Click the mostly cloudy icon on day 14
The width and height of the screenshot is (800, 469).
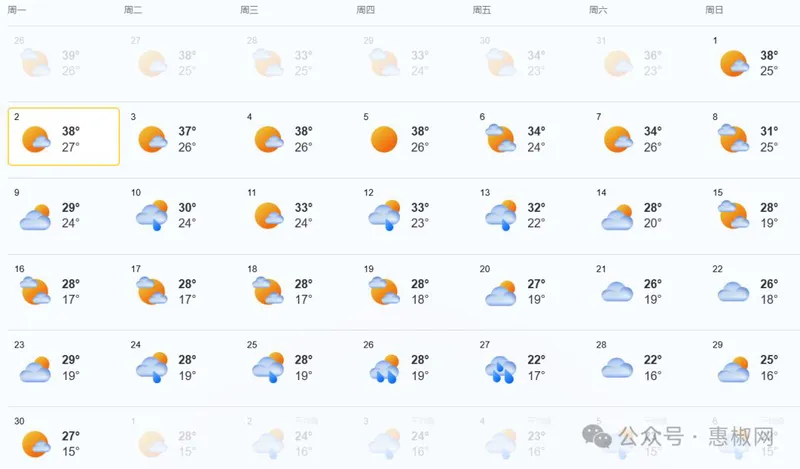(617, 216)
